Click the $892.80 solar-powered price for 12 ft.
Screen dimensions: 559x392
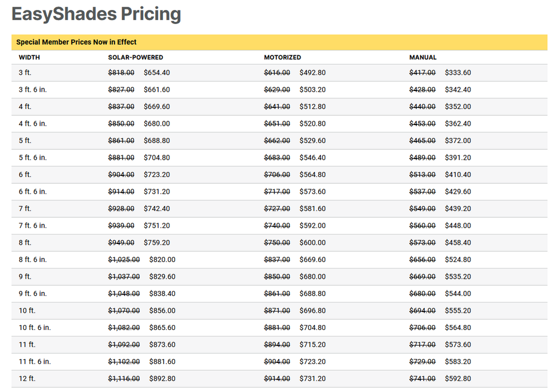pos(162,379)
